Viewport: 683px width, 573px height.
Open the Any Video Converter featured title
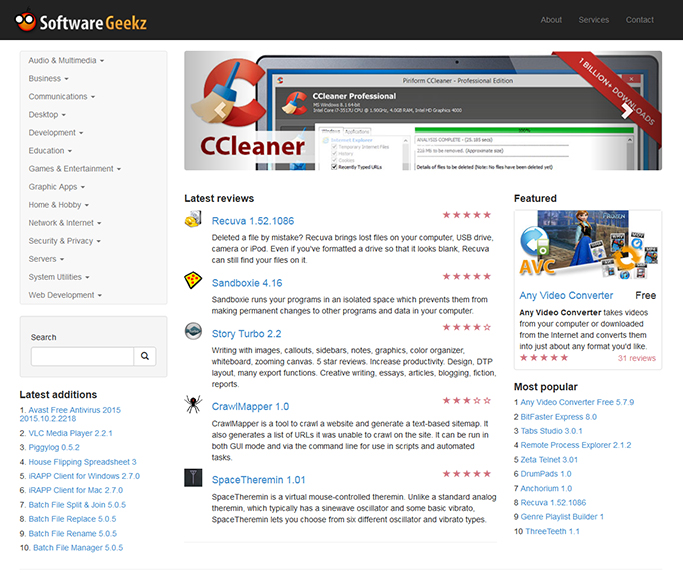click(x=566, y=295)
